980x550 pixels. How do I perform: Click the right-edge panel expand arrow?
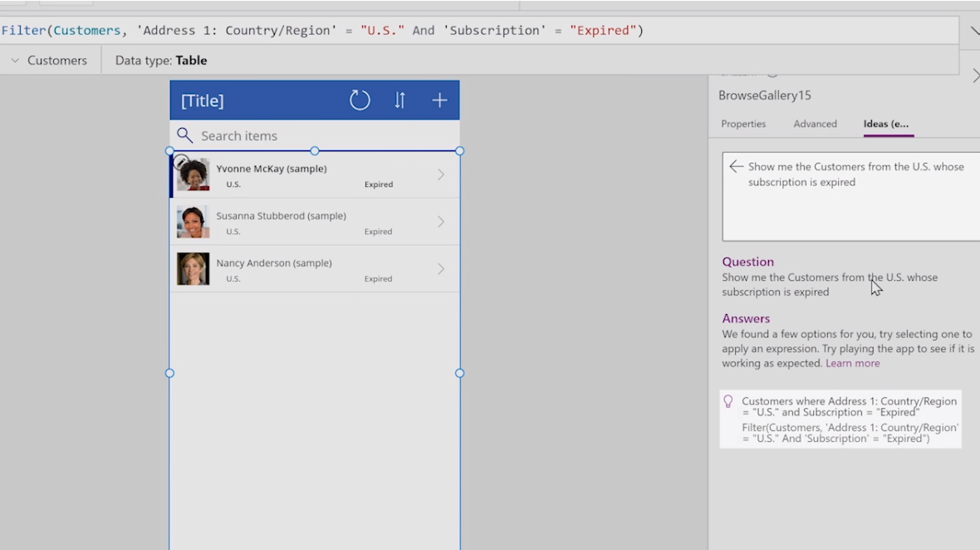(976, 75)
